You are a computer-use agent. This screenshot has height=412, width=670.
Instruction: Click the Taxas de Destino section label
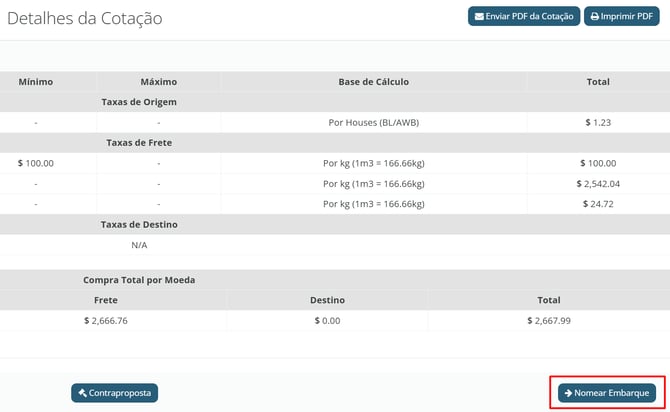pos(139,224)
